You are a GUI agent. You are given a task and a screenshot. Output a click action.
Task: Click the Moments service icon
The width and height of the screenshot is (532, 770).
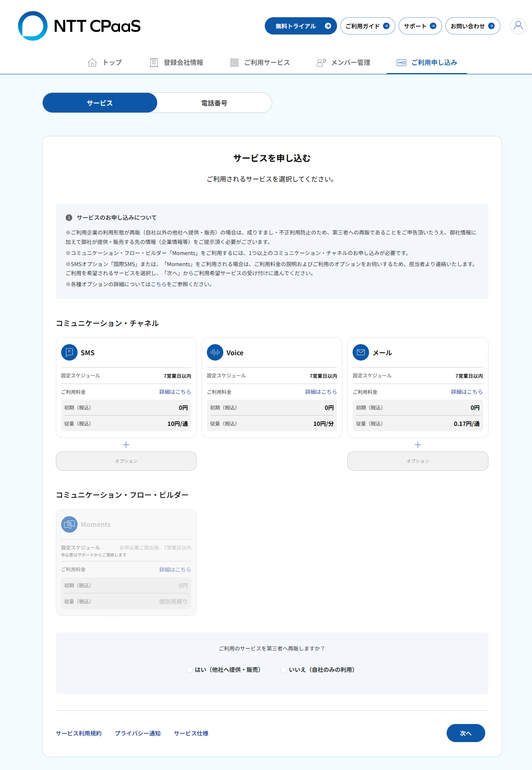point(69,524)
